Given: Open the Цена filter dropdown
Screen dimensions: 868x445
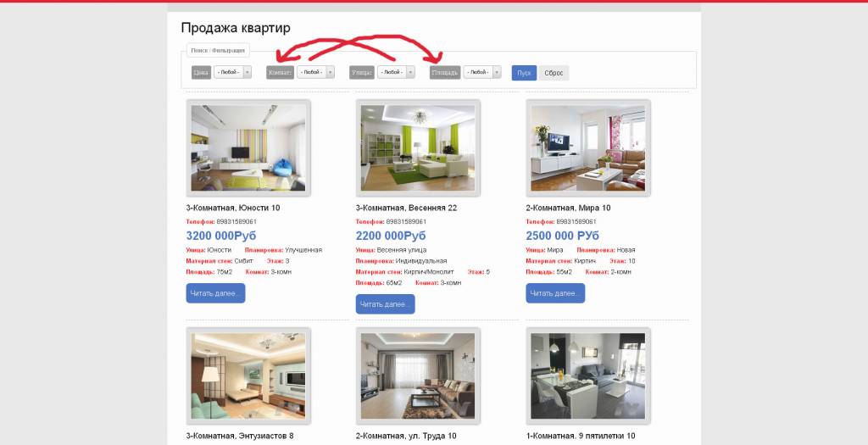Looking at the screenshot, I should coord(232,72).
